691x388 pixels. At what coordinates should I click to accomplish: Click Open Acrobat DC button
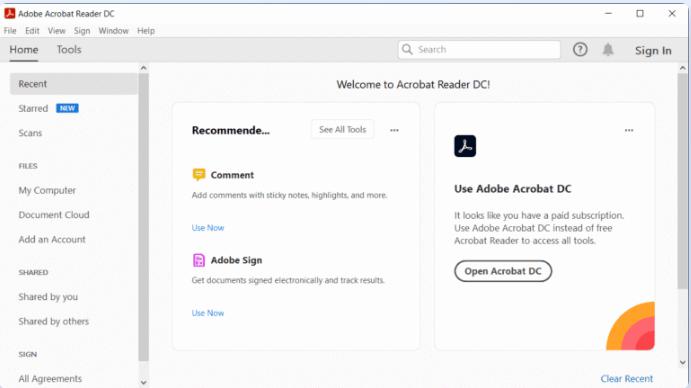pos(503,271)
